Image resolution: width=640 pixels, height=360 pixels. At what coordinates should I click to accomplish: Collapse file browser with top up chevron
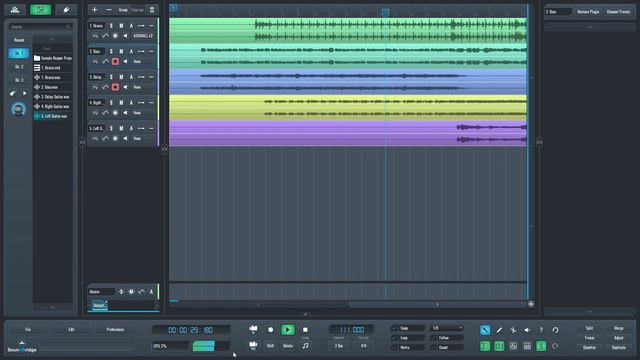[x=53, y=40]
